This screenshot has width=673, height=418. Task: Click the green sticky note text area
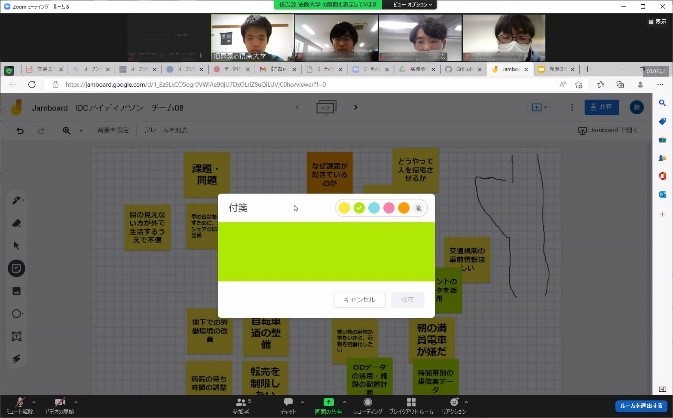pyautogui.click(x=326, y=251)
